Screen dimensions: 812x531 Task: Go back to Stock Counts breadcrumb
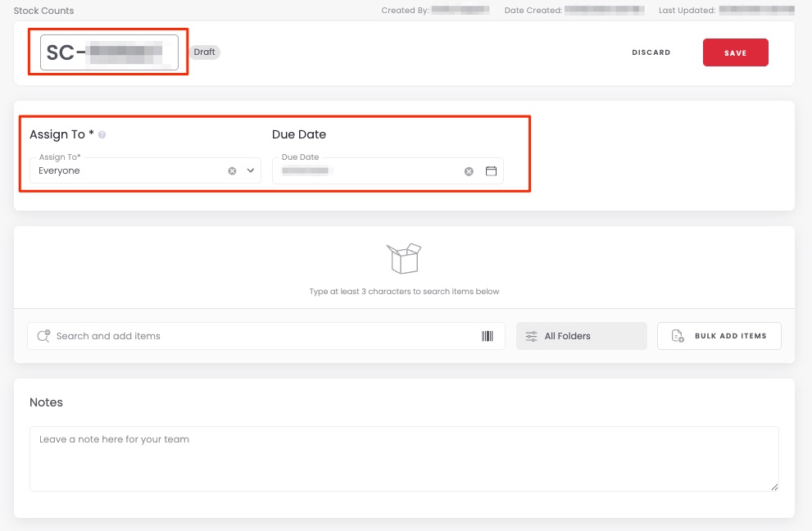43,11
